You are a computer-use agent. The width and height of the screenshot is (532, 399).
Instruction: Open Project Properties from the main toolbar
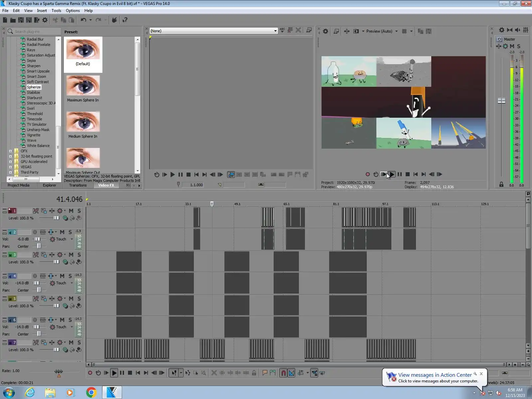pos(45,20)
